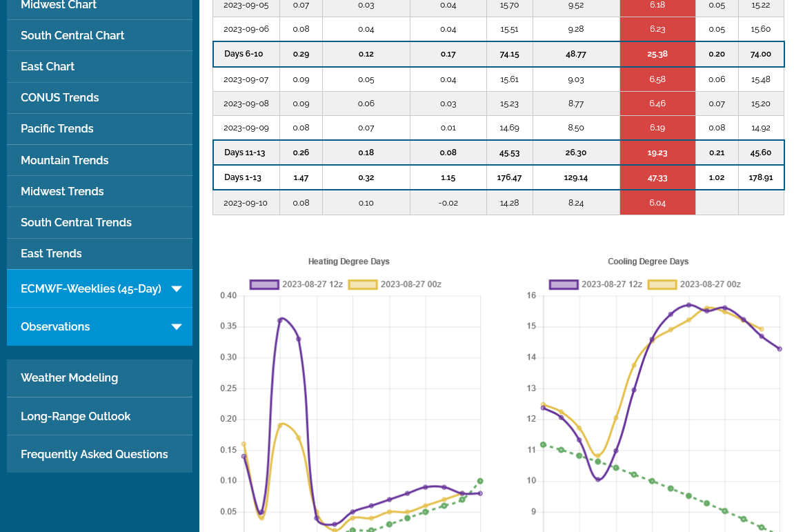
Task: Select East Chart in the sidebar
Action: [48, 66]
